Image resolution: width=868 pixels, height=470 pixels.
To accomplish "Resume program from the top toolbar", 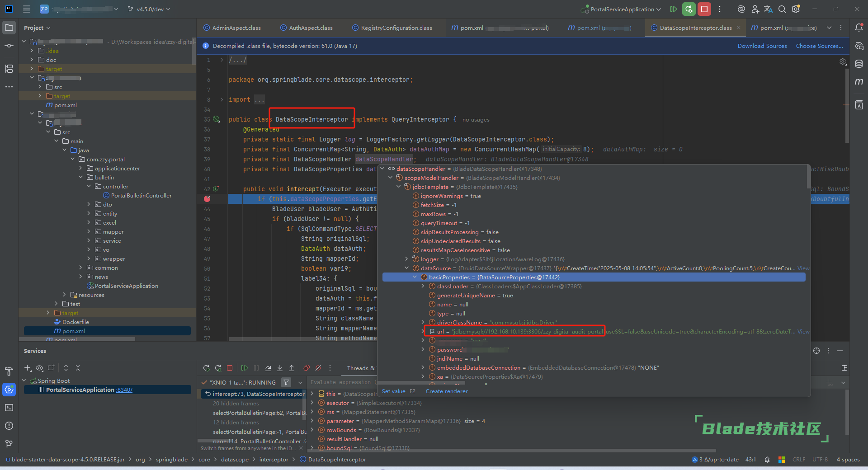I will [674, 9].
